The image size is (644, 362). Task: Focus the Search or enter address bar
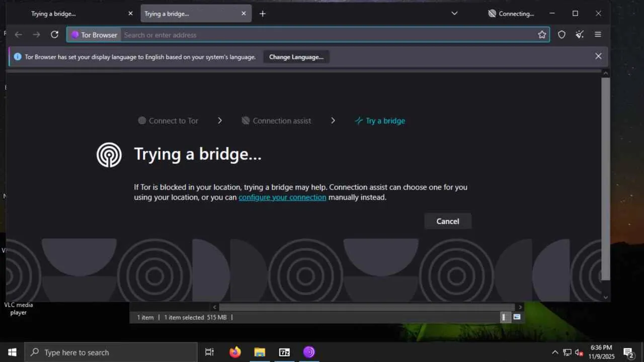click(x=328, y=35)
